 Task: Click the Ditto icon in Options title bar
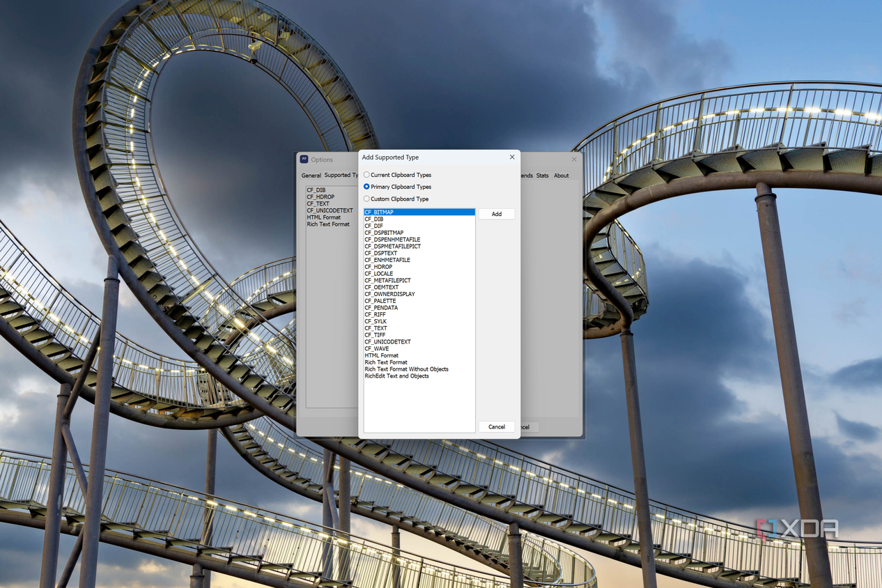coord(304,160)
